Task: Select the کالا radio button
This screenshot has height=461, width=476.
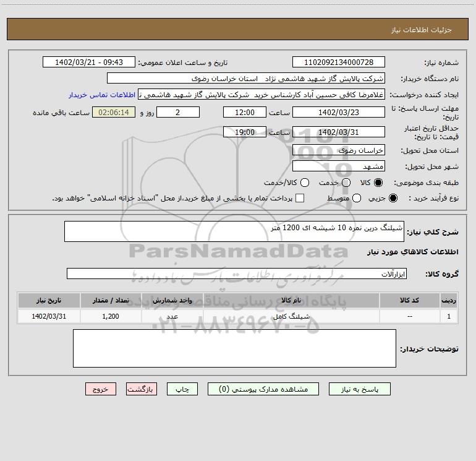Action: [x=378, y=183]
